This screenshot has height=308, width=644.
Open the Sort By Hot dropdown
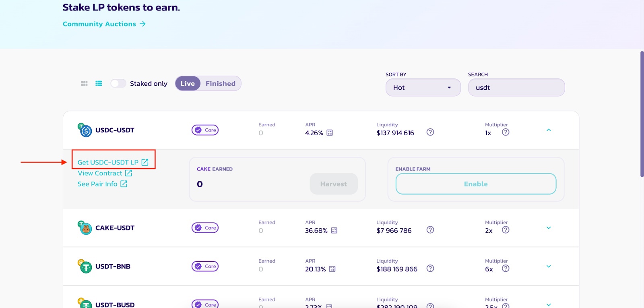pyautogui.click(x=423, y=87)
